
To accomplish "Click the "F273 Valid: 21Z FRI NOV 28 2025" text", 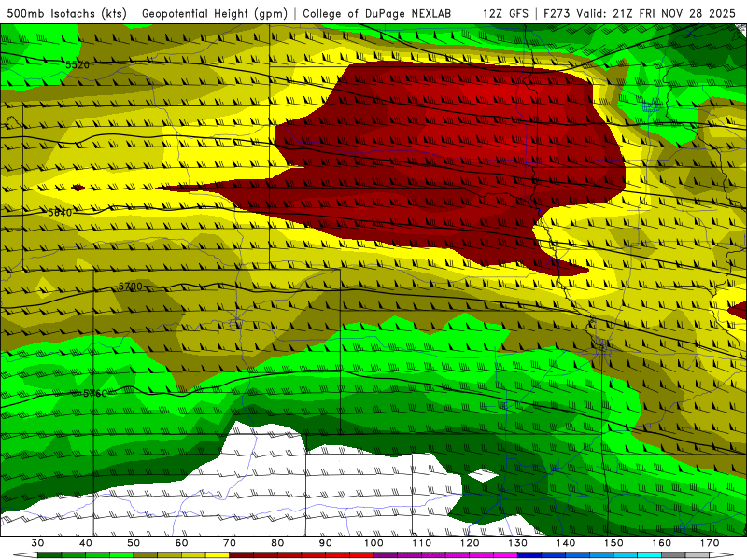I will 640,13.
